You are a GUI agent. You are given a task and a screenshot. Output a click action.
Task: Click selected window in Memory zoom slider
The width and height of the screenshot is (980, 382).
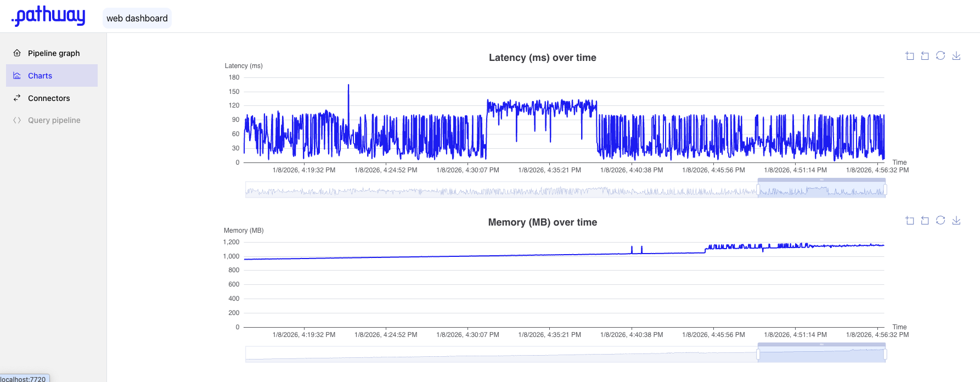point(821,355)
